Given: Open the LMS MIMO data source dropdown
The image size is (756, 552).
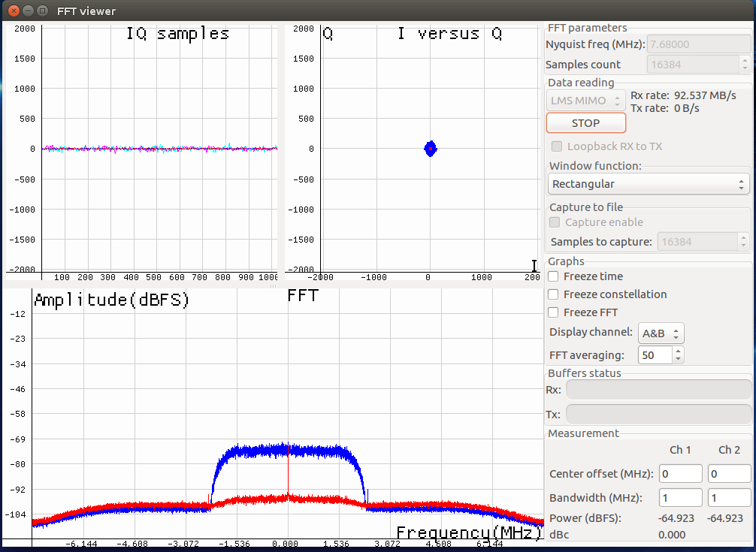Looking at the screenshot, I should click(585, 100).
